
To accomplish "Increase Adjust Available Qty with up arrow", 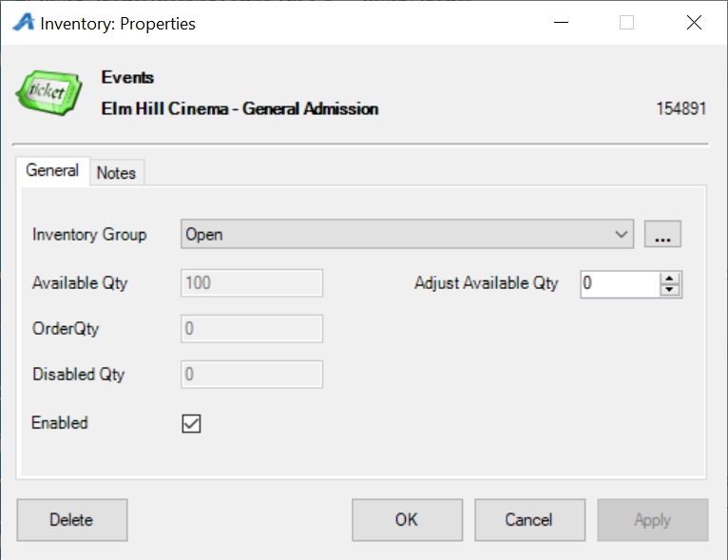I will 669,279.
